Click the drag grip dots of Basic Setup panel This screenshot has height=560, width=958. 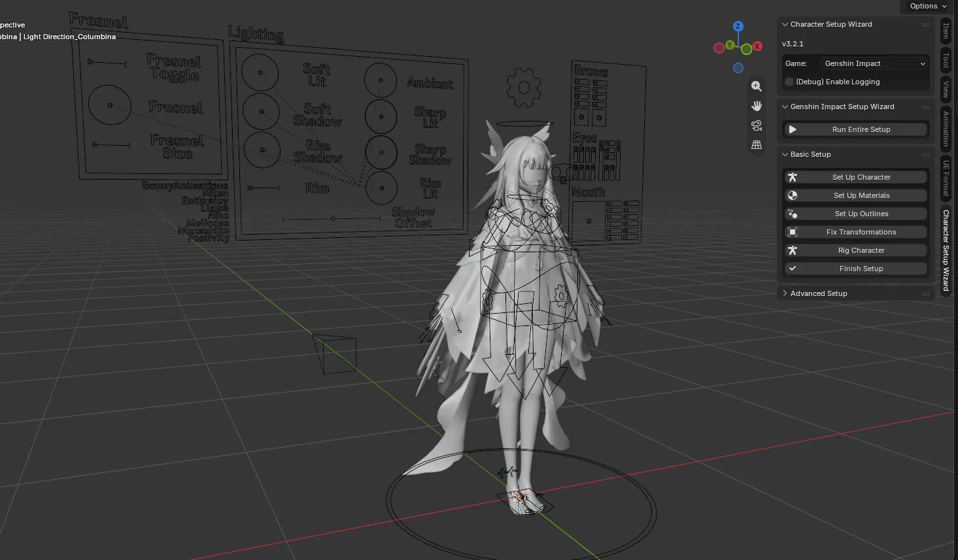tap(926, 154)
